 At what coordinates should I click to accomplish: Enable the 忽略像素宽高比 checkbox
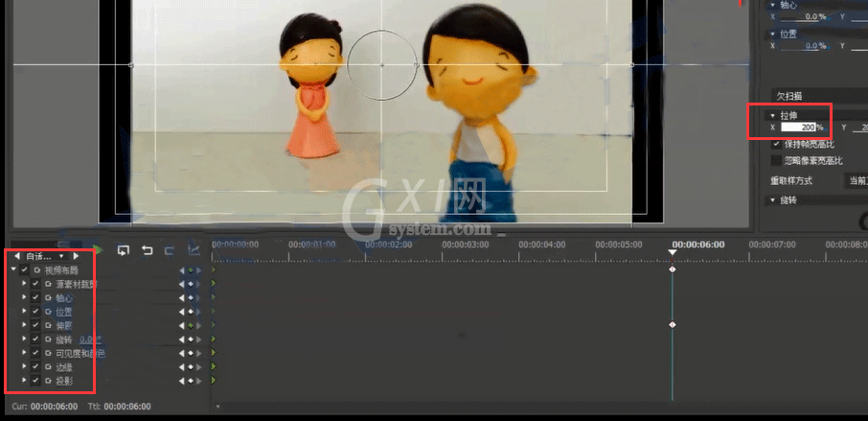tap(777, 161)
